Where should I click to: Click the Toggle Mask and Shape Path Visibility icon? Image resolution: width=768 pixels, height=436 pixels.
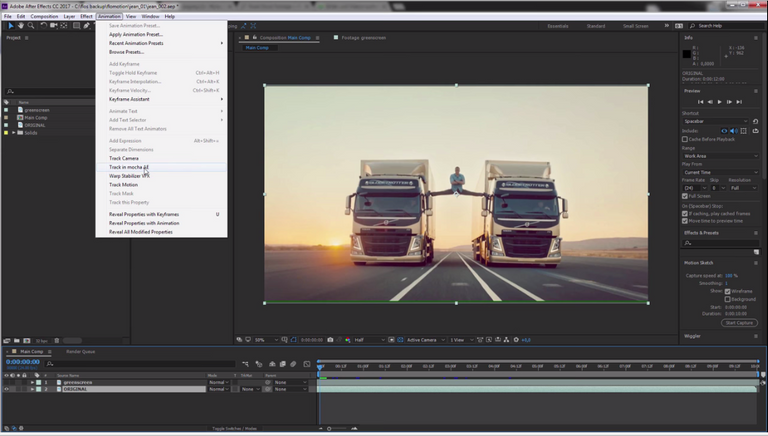coord(293,339)
